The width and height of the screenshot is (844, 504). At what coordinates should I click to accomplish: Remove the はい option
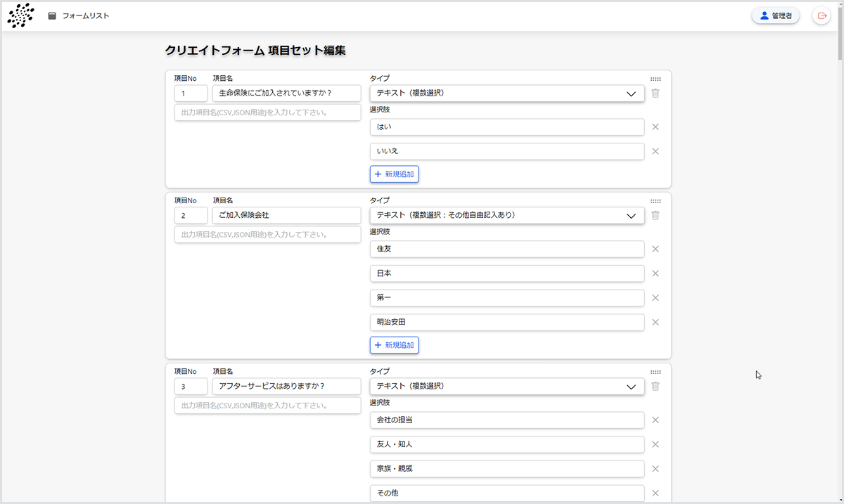point(656,127)
